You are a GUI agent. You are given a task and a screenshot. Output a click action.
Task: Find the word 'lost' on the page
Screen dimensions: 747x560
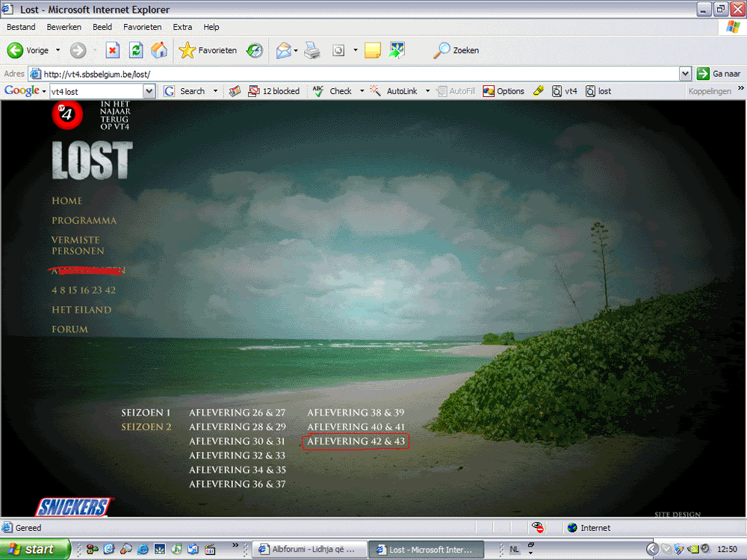[598, 91]
